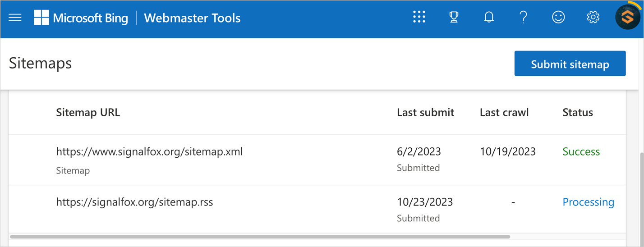Click the Processing status text

[x=588, y=202]
